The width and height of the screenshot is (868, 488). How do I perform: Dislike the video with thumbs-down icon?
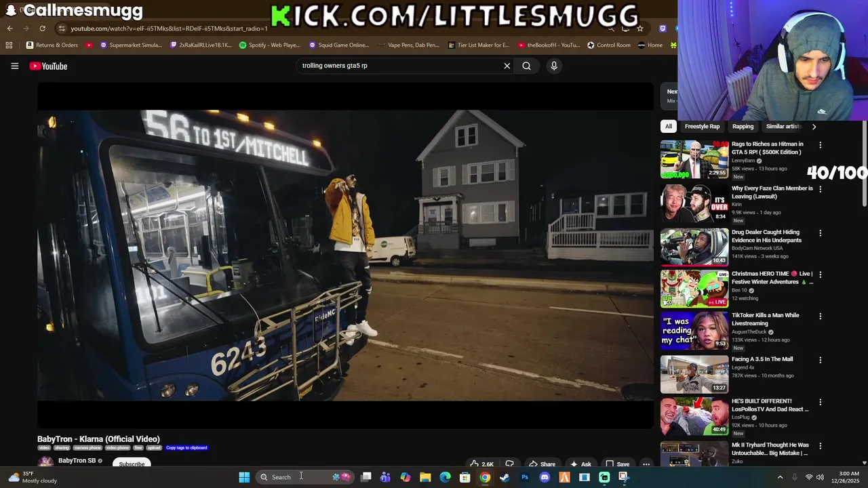coord(509,464)
